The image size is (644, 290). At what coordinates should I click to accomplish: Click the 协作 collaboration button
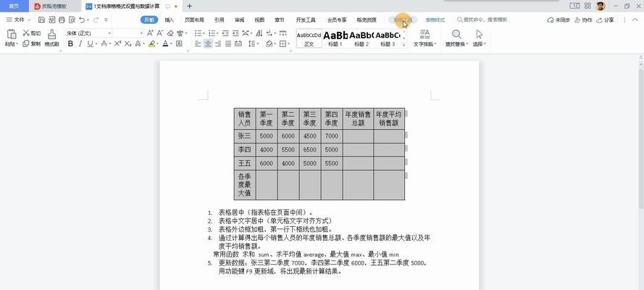coord(583,20)
